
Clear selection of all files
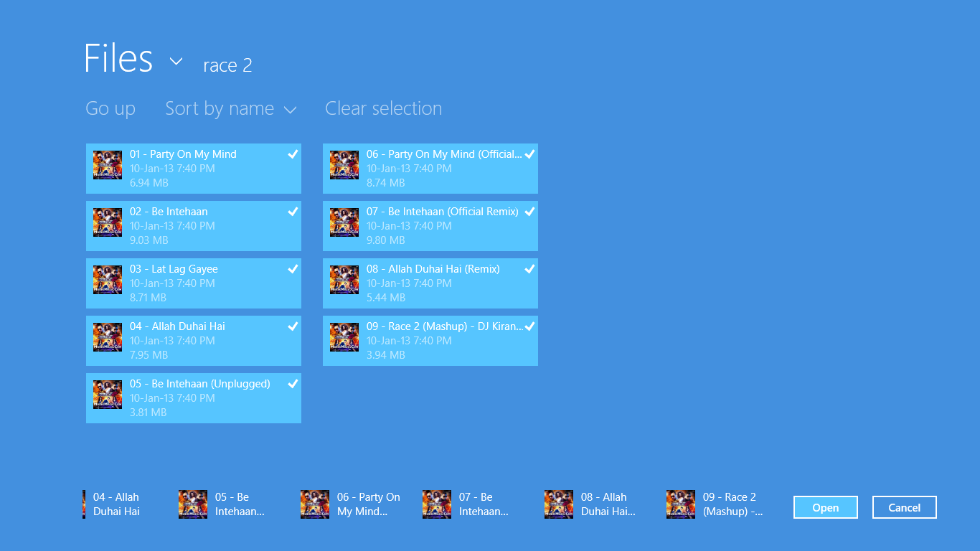click(383, 108)
